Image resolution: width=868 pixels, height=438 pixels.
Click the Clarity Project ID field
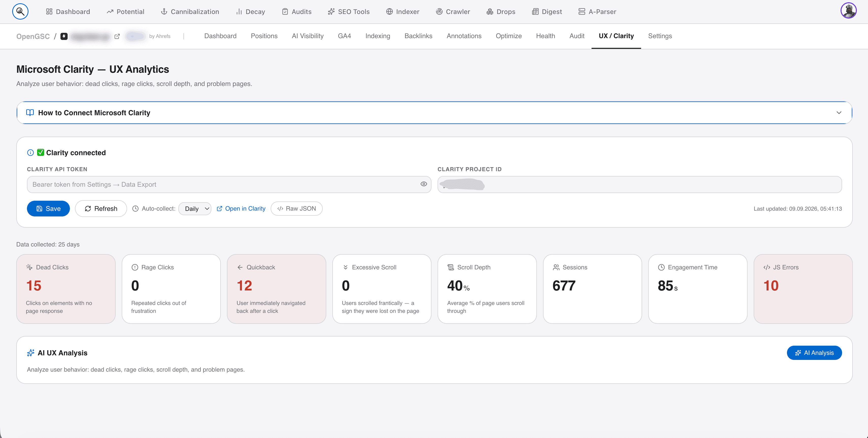coord(639,184)
